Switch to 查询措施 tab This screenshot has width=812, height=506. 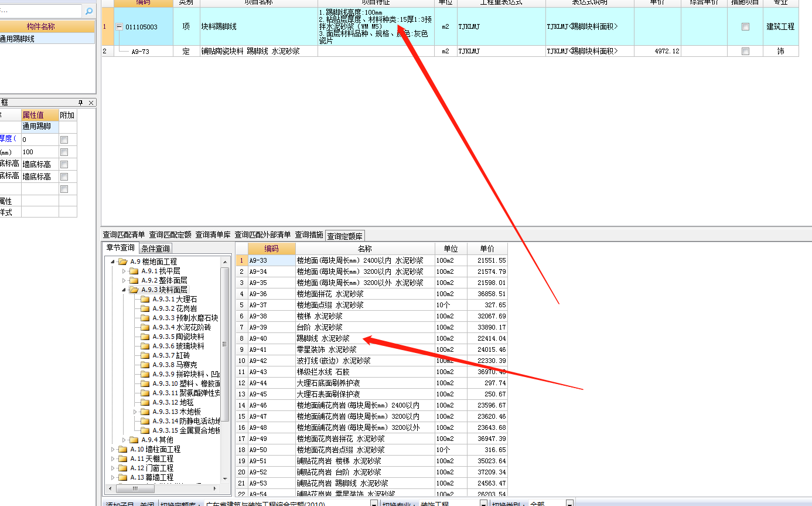tap(309, 235)
